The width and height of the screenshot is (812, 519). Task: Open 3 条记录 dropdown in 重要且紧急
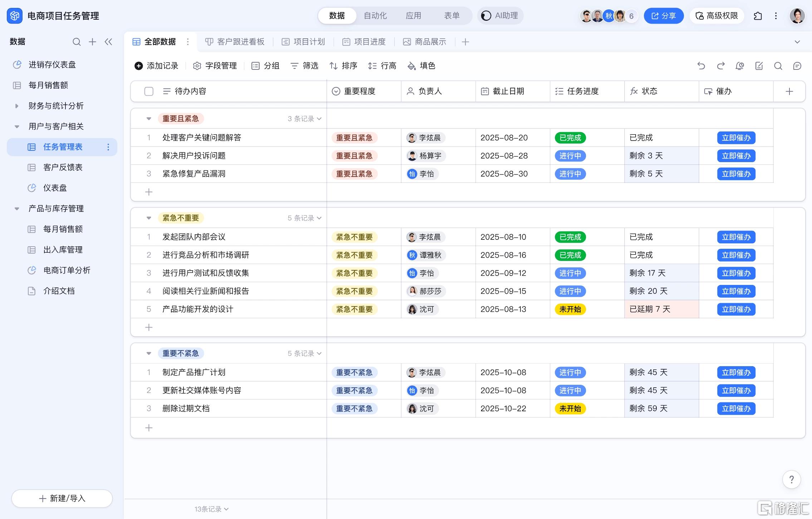[304, 119]
